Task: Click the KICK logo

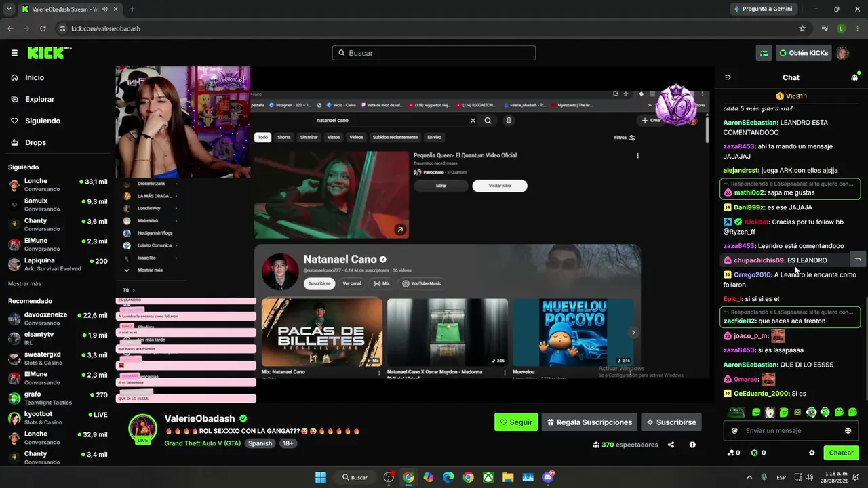Action: pyautogui.click(x=50, y=53)
